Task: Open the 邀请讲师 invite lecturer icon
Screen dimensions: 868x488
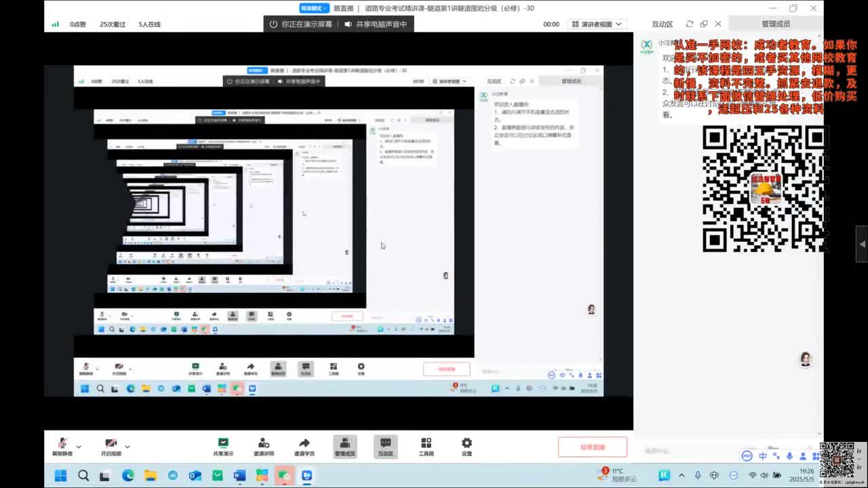Action: pyautogui.click(x=264, y=447)
